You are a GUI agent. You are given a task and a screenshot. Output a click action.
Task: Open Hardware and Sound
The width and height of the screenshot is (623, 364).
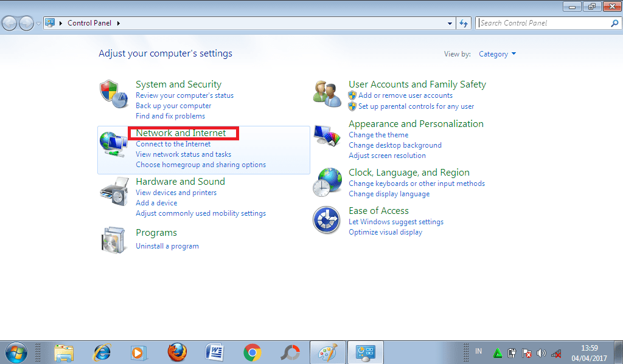pos(180,182)
